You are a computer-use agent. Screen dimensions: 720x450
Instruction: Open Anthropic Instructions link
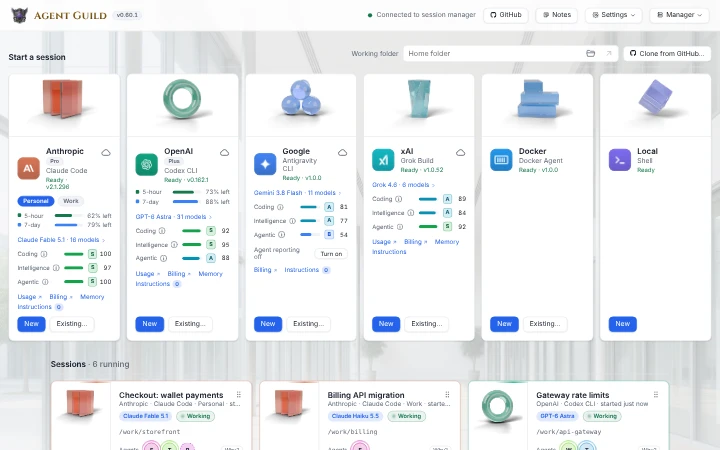click(40, 307)
